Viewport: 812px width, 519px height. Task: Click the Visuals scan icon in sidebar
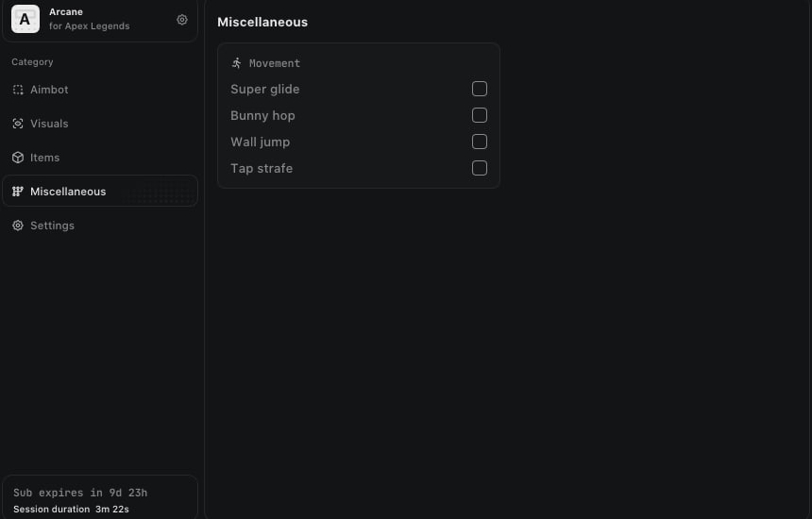coord(18,124)
